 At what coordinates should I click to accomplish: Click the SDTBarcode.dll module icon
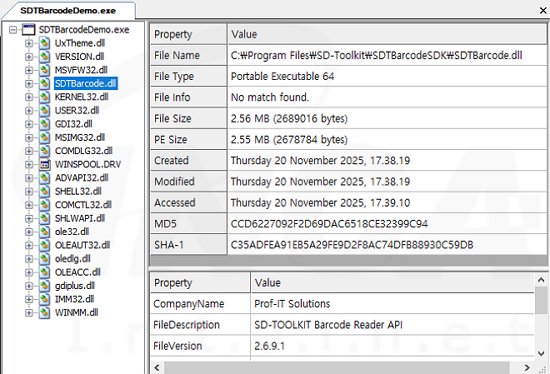(44, 84)
